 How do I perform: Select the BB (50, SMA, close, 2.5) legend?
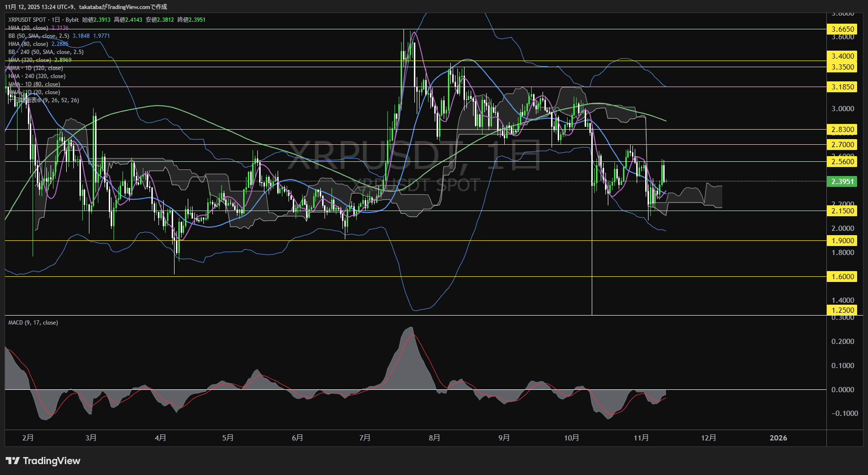[39, 36]
